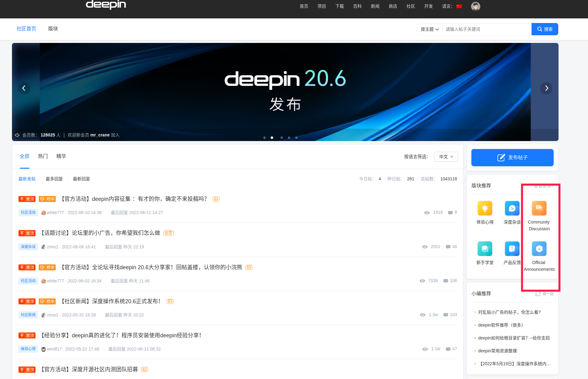Open the Community Discussion board icon
The width and height of the screenshot is (588, 379).
coord(539,209)
